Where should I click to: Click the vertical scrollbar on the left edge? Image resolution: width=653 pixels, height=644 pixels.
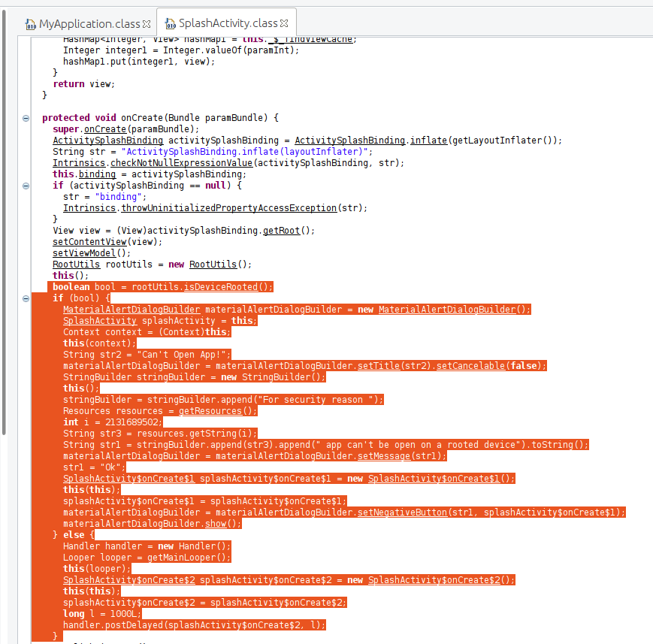pos(5,225)
